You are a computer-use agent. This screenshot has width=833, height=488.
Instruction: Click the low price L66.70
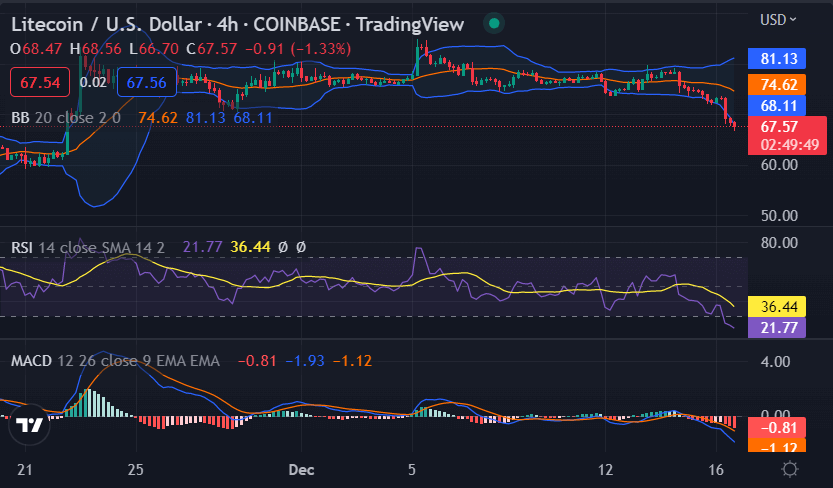click(154, 49)
